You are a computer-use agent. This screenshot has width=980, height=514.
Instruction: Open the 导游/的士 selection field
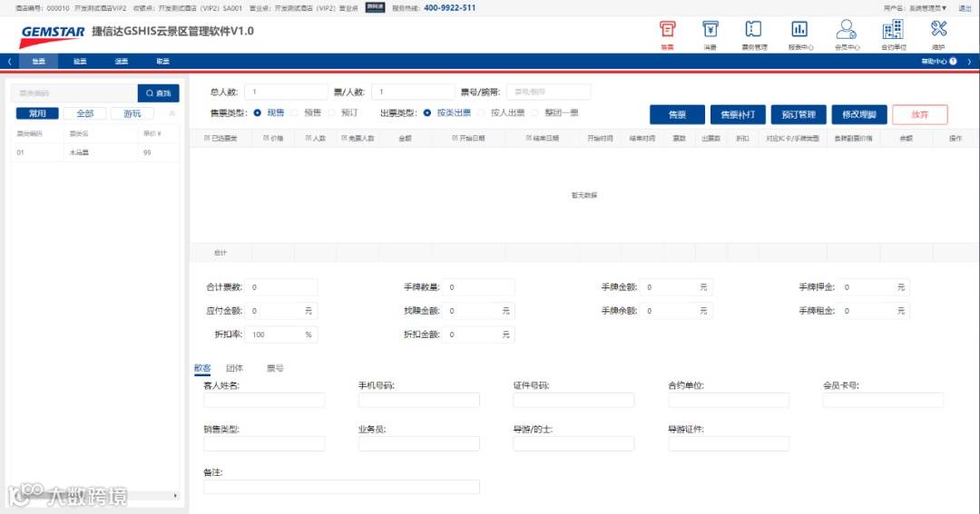pos(573,443)
